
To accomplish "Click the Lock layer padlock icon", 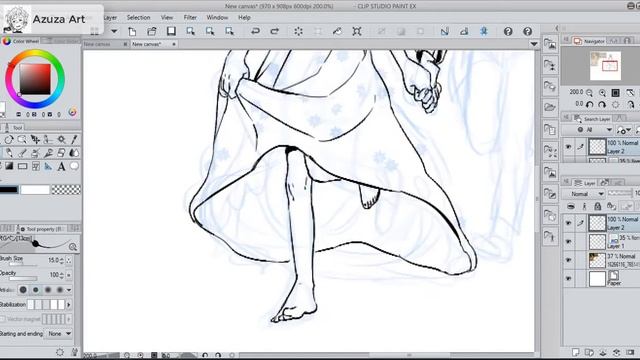I will click(598, 206).
